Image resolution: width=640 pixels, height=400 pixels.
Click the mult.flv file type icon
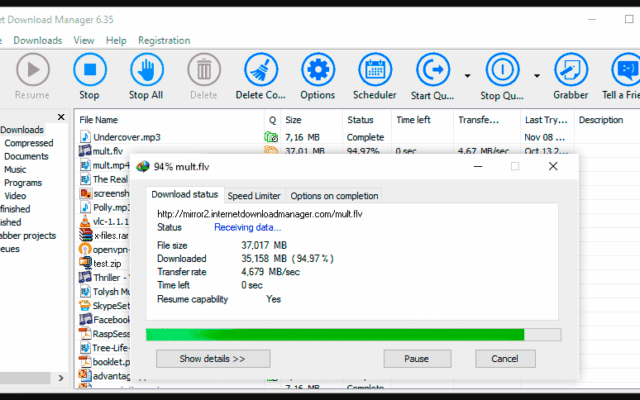[x=85, y=151]
